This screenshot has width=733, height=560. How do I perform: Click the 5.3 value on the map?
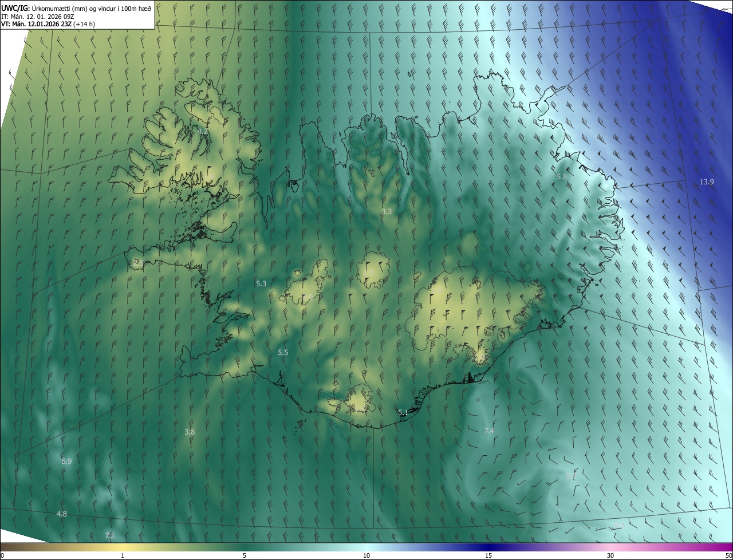pos(261,283)
